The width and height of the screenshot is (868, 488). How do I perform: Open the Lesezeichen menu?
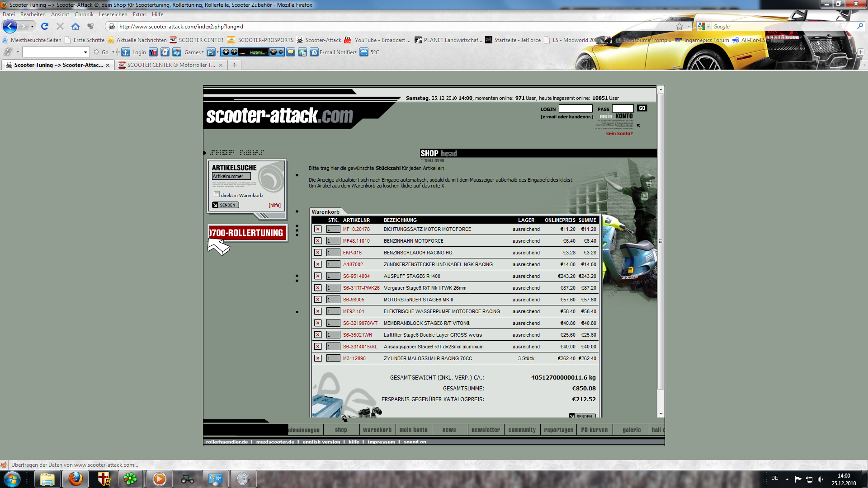point(113,14)
